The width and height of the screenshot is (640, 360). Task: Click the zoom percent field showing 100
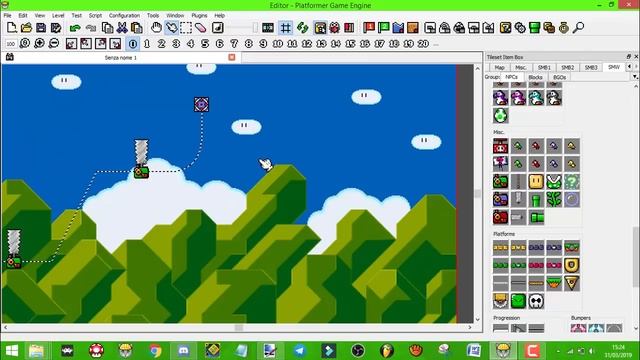(11, 44)
